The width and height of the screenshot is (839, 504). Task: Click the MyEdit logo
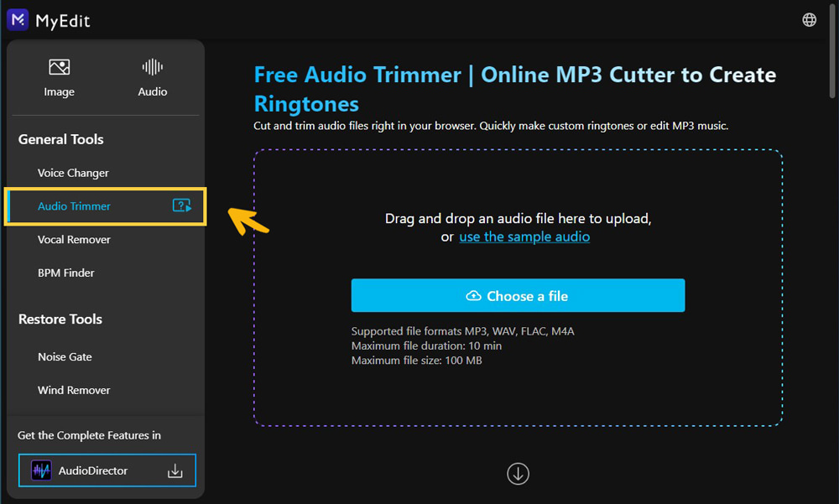pyautogui.click(x=48, y=19)
